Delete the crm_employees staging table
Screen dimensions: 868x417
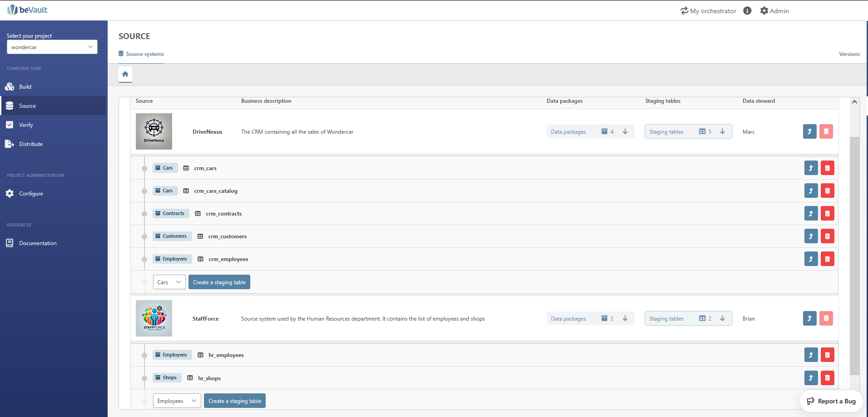pyautogui.click(x=827, y=259)
